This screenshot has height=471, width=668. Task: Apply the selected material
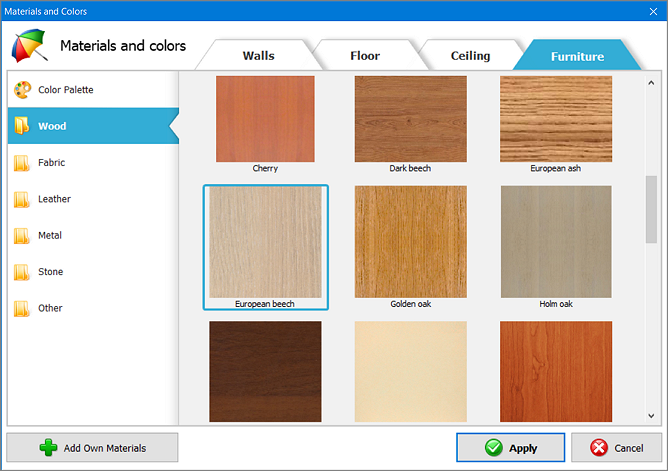coord(510,448)
